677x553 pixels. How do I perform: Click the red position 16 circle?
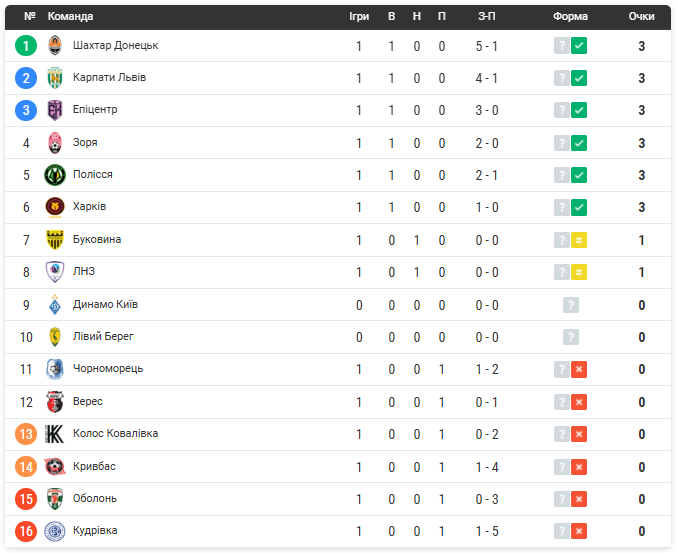[x=26, y=531]
